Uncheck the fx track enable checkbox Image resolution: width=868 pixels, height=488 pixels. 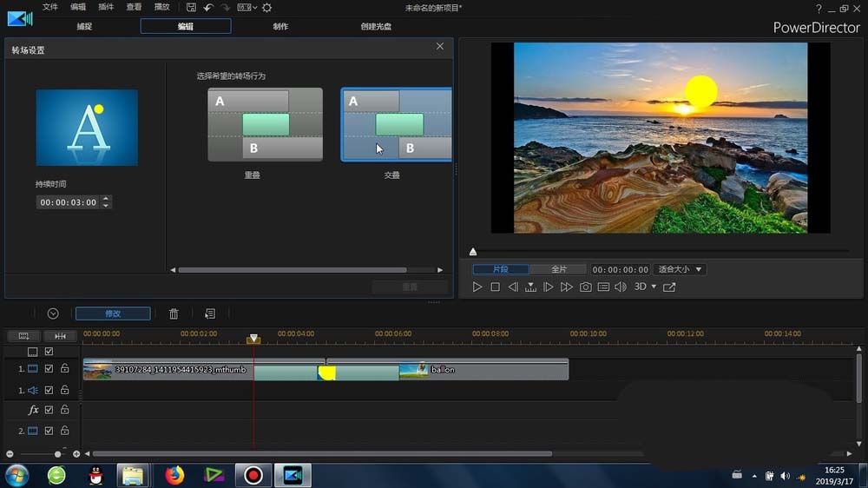tap(49, 410)
